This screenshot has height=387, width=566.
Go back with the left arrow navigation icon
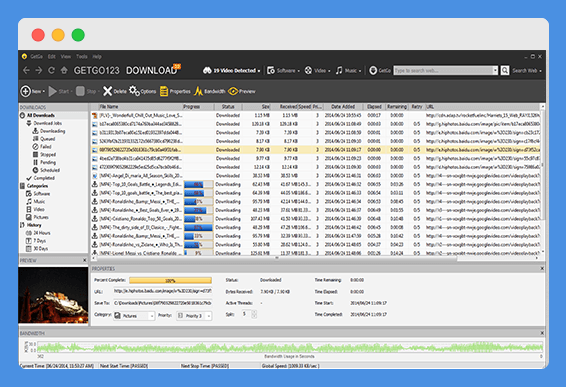[26, 70]
